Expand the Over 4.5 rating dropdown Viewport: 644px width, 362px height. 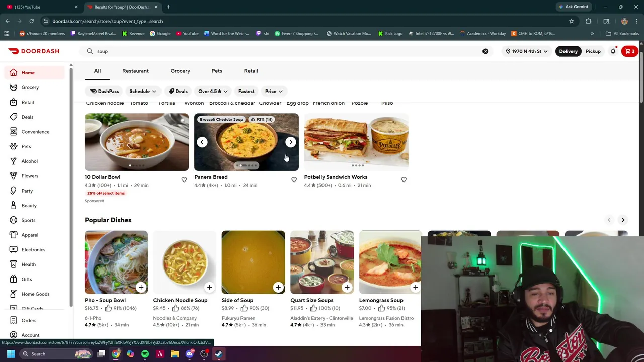click(213, 92)
